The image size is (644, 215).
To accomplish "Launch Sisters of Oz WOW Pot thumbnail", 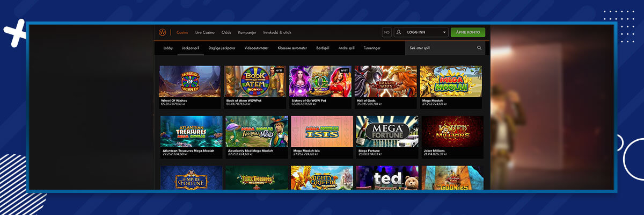I will coord(320,81).
